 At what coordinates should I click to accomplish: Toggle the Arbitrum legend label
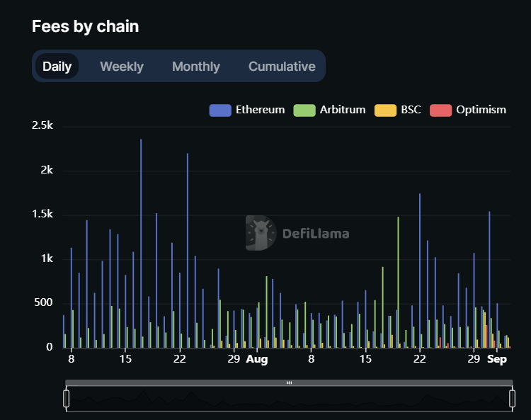click(343, 110)
